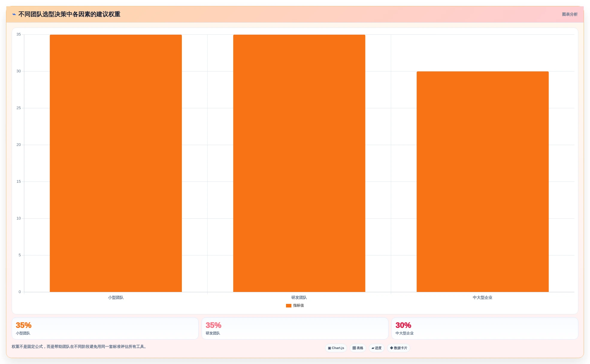590x364 pixels.
Task: Click the 35% value on the 研发团队 card
Action: pyautogui.click(x=214, y=325)
